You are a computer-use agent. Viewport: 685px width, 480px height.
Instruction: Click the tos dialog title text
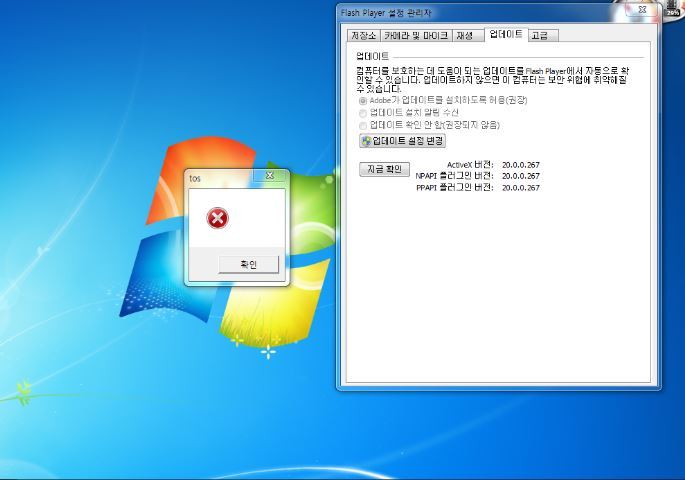[195, 179]
